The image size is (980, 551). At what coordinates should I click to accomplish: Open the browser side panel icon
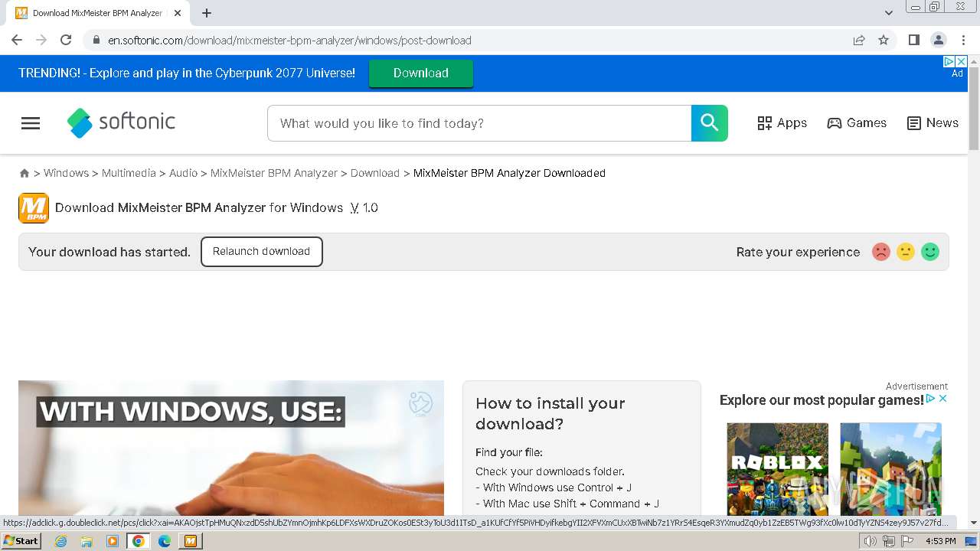click(913, 40)
